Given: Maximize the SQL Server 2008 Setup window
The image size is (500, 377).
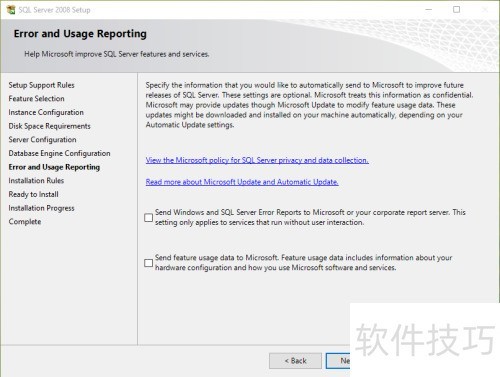Looking at the screenshot, I should pyautogui.click(x=457, y=10).
